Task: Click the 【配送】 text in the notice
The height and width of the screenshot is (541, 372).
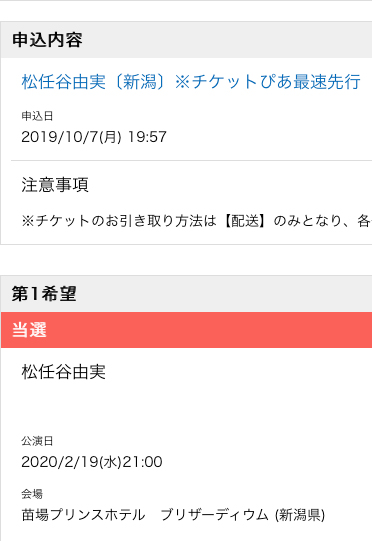Action: coord(245,221)
